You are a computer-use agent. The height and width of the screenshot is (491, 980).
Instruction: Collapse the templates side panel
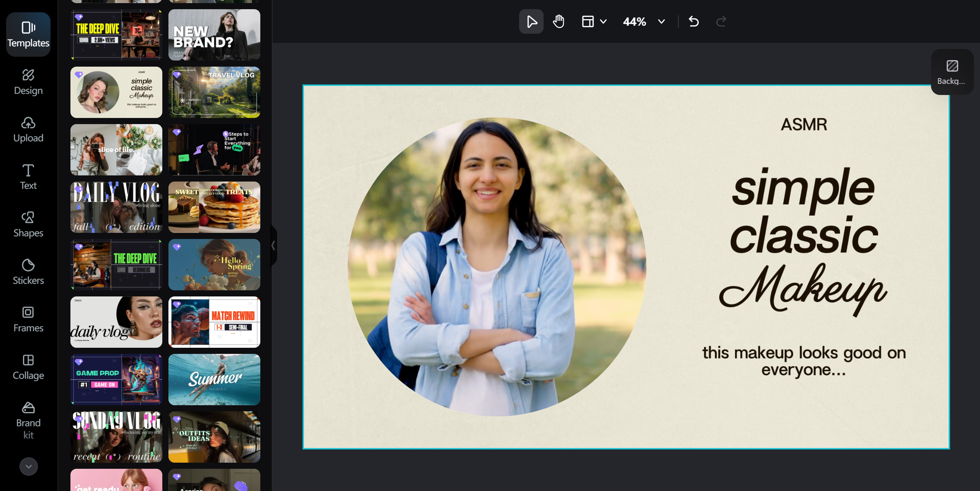(273, 245)
